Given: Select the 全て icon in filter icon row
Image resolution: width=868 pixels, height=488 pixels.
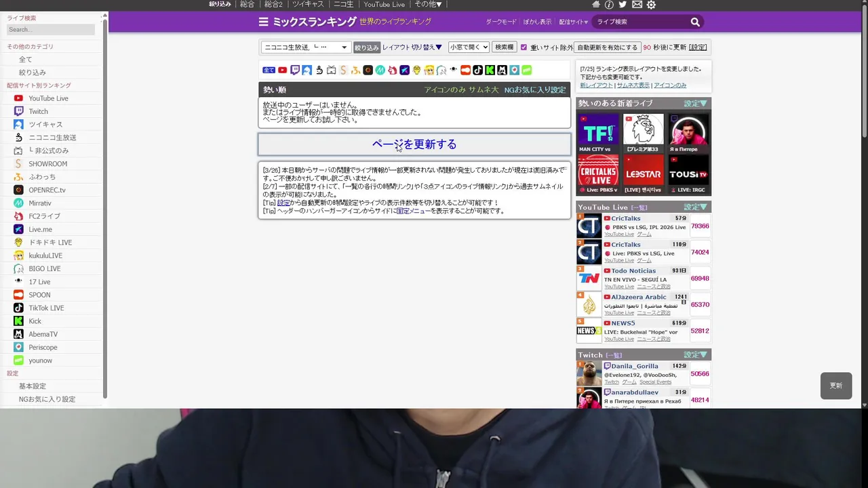Looking at the screenshot, I should click(269, 70).
